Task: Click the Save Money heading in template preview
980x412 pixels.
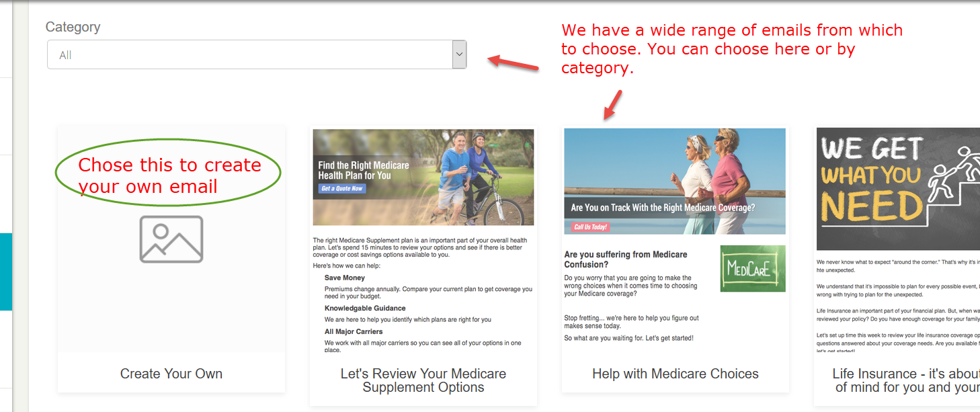Action: click(x=345, y=278)
